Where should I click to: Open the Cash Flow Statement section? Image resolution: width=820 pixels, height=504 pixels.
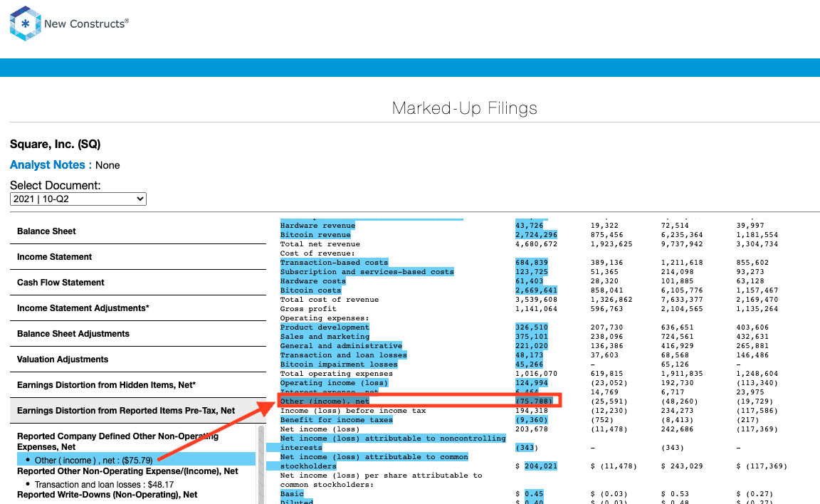click(x=138, y=283)
